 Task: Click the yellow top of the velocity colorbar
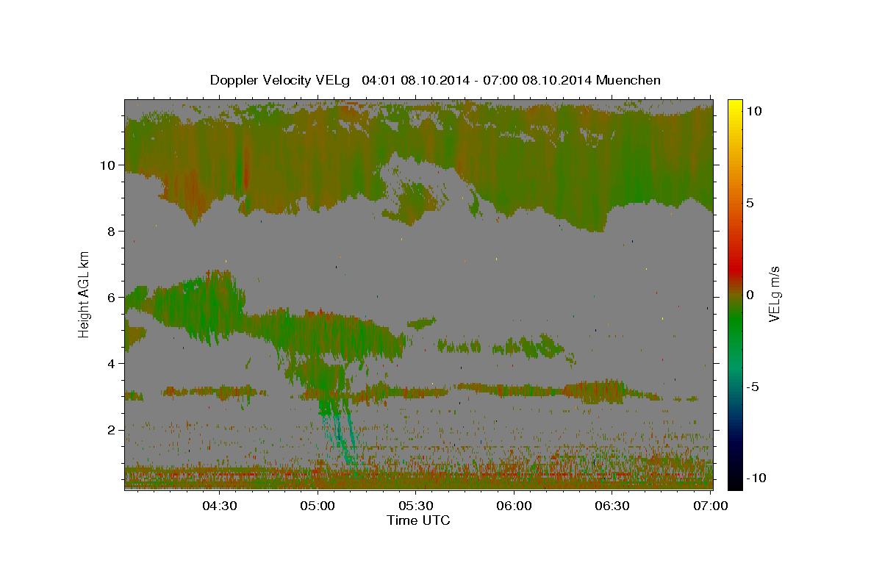[x=735, y=107]
